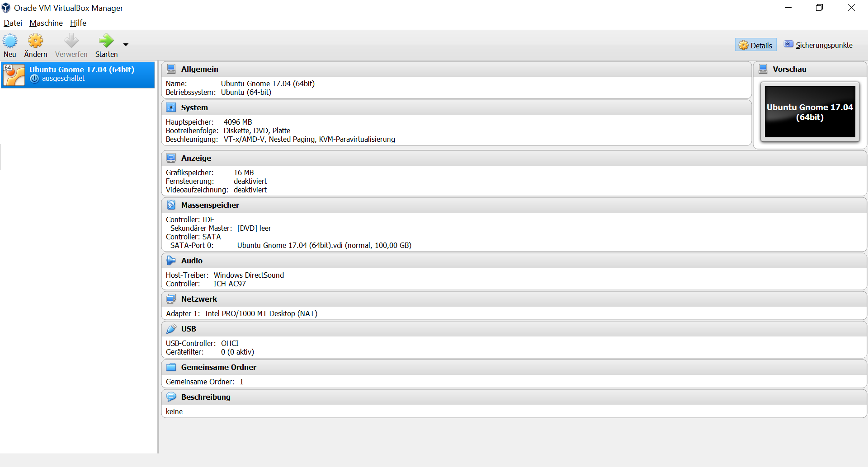The height and width of the screenshot is (467, 868).
Task: Click the USB plug icon
Action: pos(171,329)
